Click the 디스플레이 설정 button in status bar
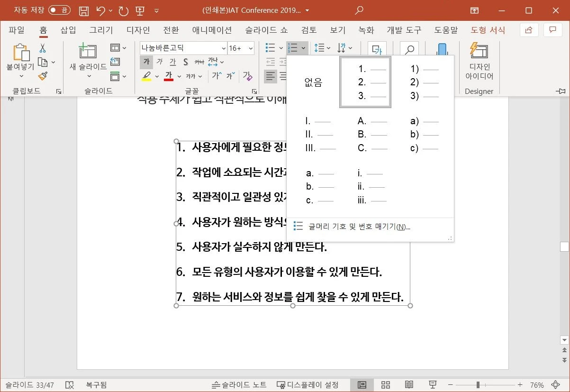Image resolution: width=570 pixels, height=392 pixels. coord(308,384)
